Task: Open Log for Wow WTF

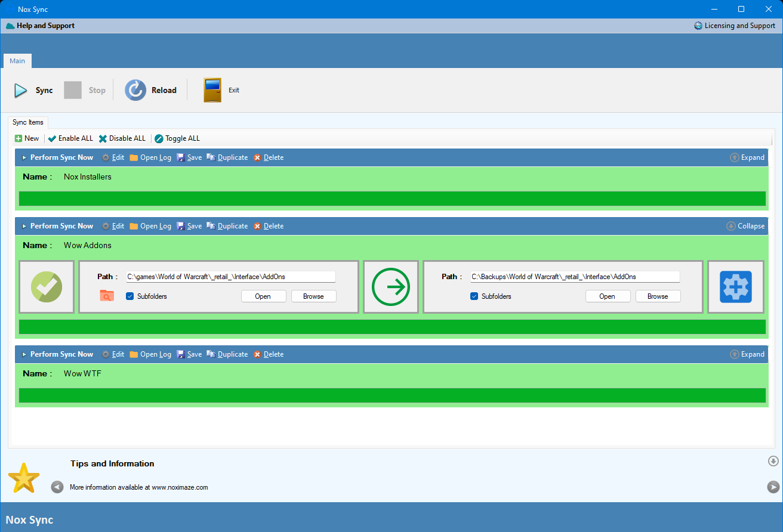Action: pos(150,354)
